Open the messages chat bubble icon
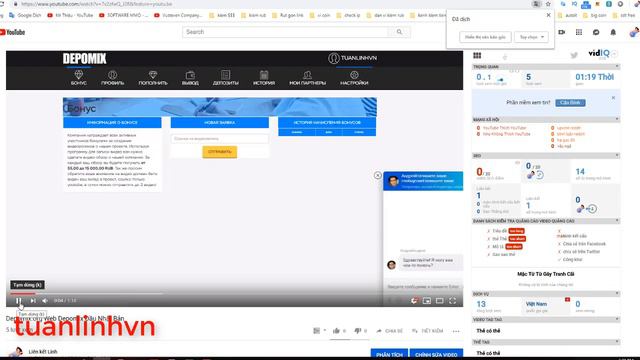The image size is (640, 360). click(x=596, y=32)
